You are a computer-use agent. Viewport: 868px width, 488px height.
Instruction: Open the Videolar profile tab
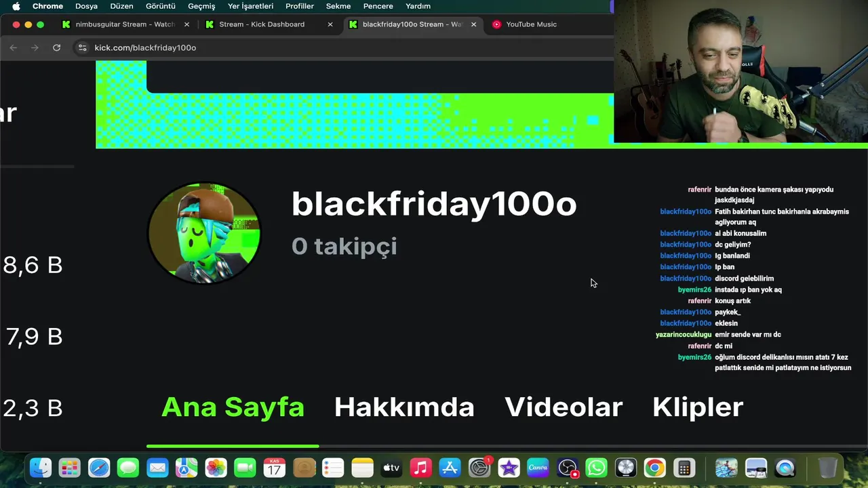click(x=564, y=407)
